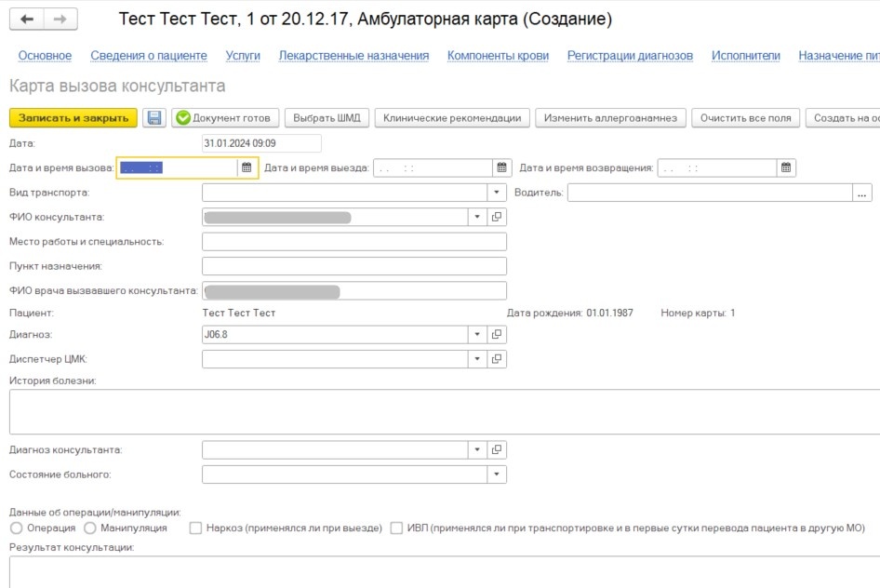Click the back navigation arrow
880x588 pixels.
(x=27, y=20)
